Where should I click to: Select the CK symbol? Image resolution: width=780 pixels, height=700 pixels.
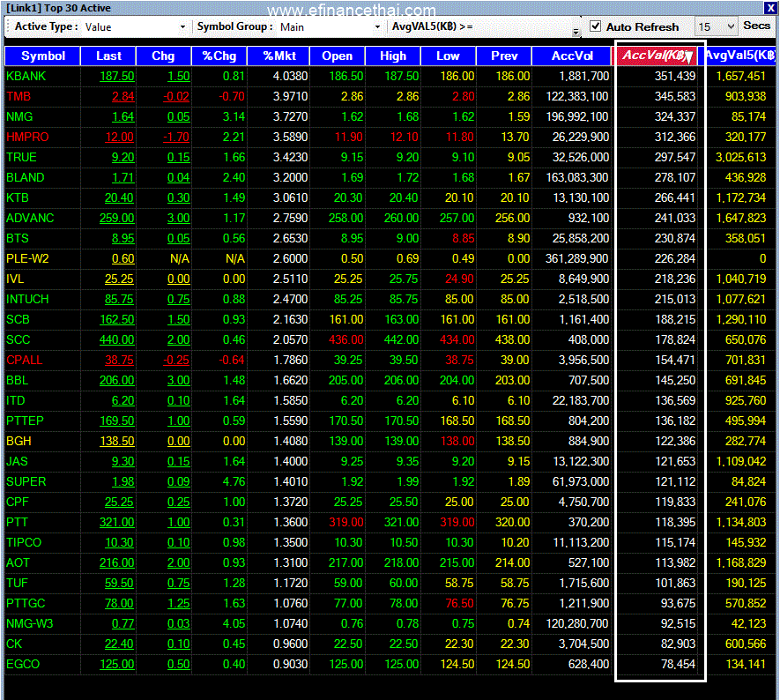coord(14,644)
